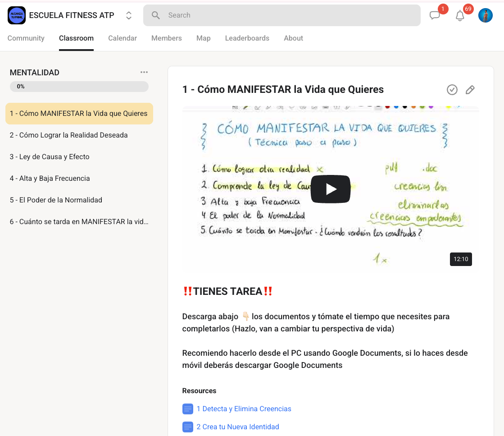This screenshot has height=436, width=504.
Task: Click the TIENES TAREA heading
Action: pyautogui.click(x=227, y=291)
